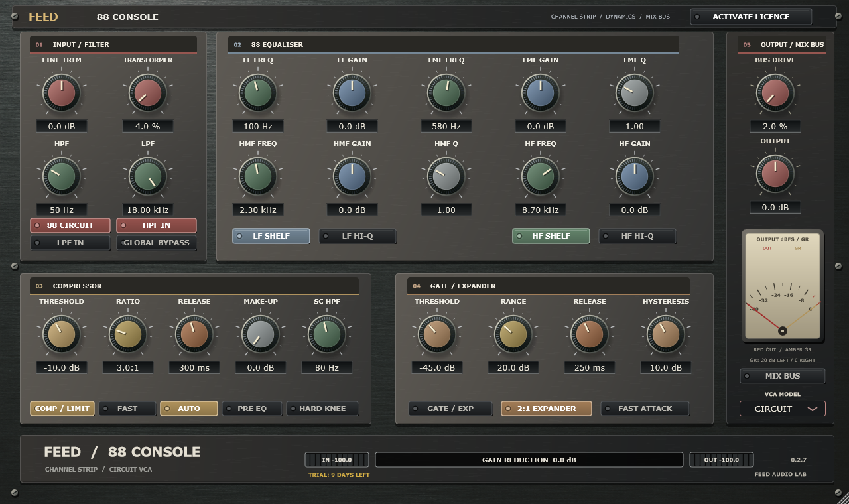Image resolution: width=849 pixels, height=504 pixels.
Task: Enable the LPF IN switch
Action: click(70, 243)
